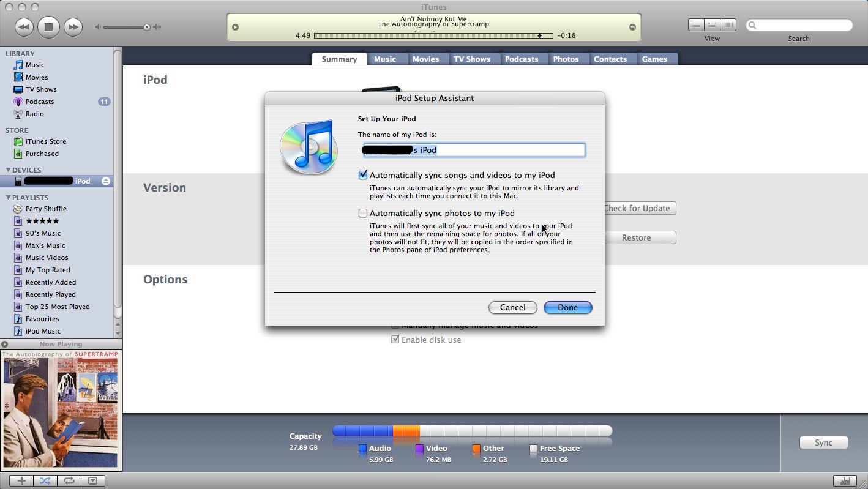Toggle shuffle mode button

click(45, 481)
